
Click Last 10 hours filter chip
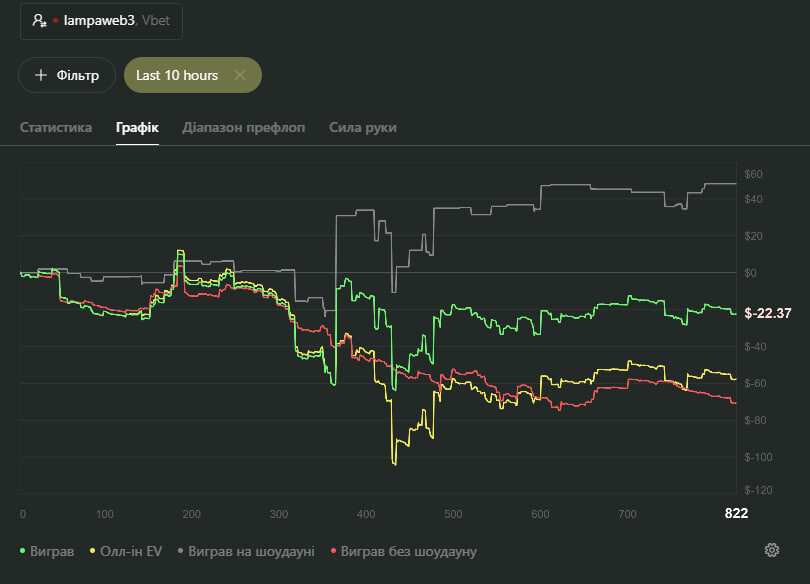(177, 75)
